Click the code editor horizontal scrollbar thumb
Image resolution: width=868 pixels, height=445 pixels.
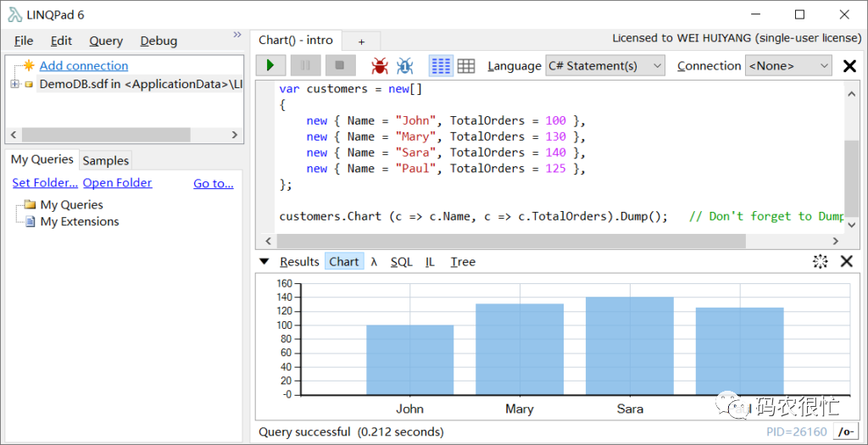[511, 241]
